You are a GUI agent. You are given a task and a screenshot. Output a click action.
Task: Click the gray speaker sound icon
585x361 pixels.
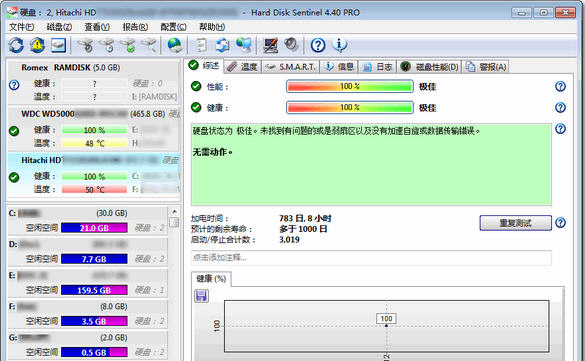pos(291,45)
